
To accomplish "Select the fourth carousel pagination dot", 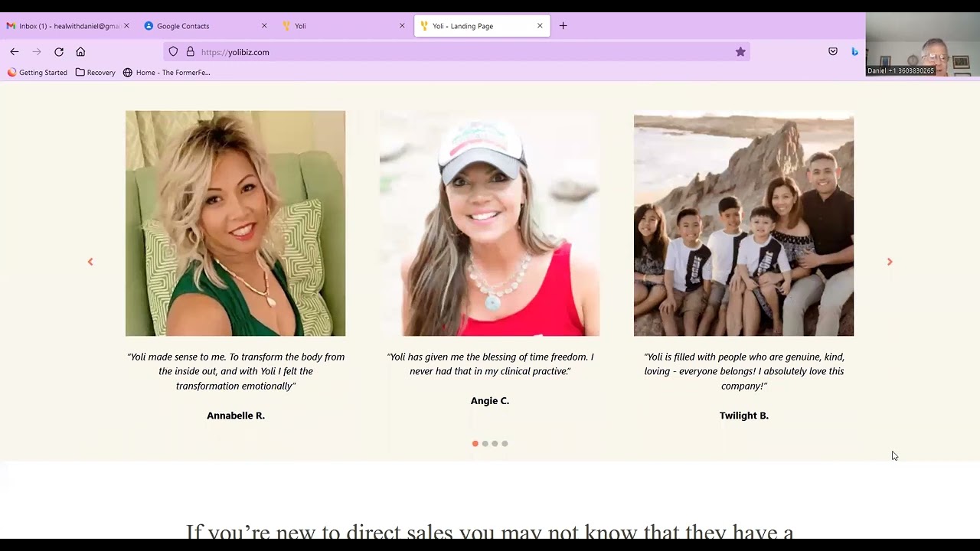I will pos(505,444).
